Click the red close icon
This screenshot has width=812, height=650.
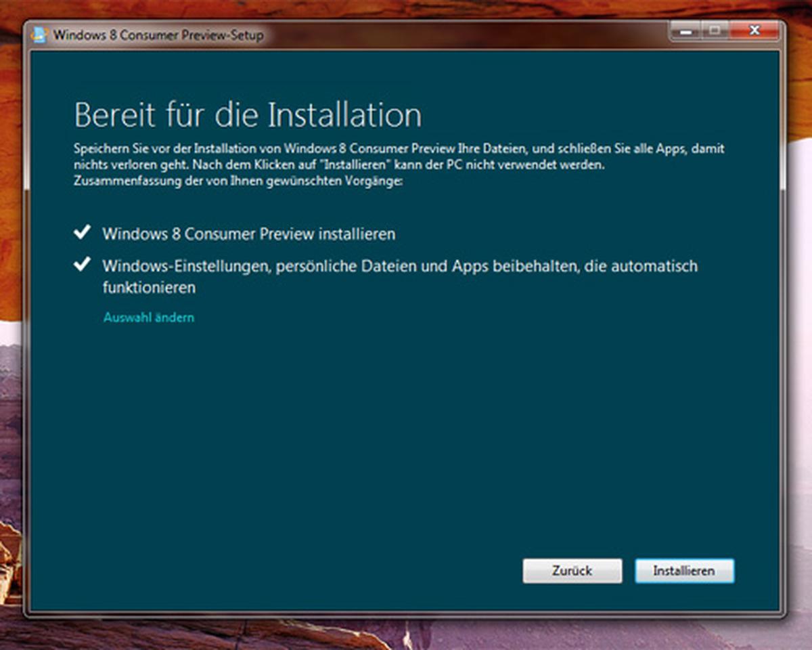click(754, 30)
